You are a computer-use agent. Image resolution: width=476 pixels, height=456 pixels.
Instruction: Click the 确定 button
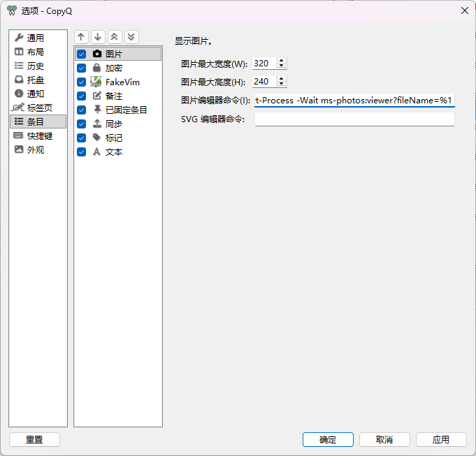[328, 439]
